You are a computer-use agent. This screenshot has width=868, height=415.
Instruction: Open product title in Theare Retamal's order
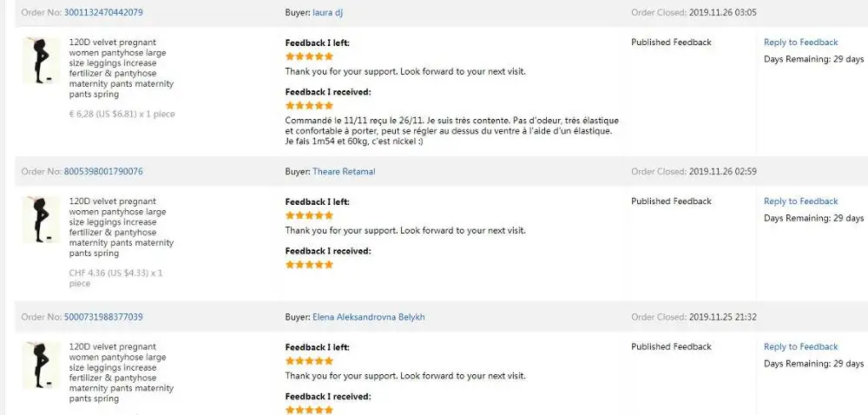click(x=121, y=227)
